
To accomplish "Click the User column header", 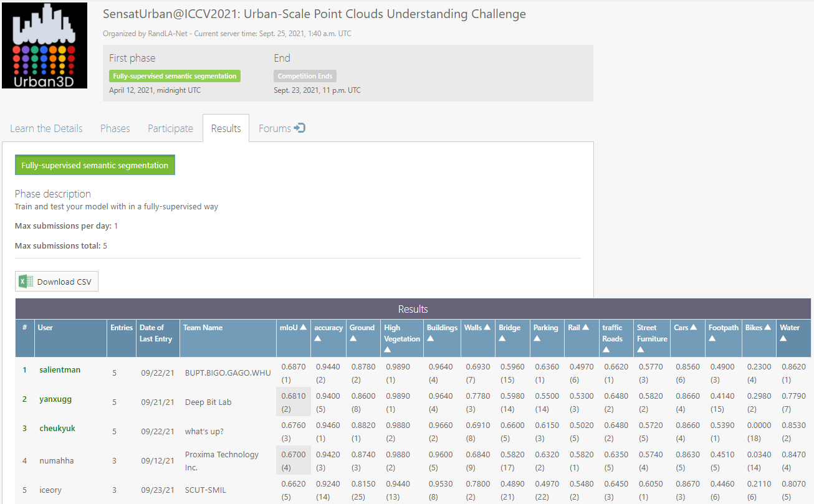I will (x=70, y=338).
